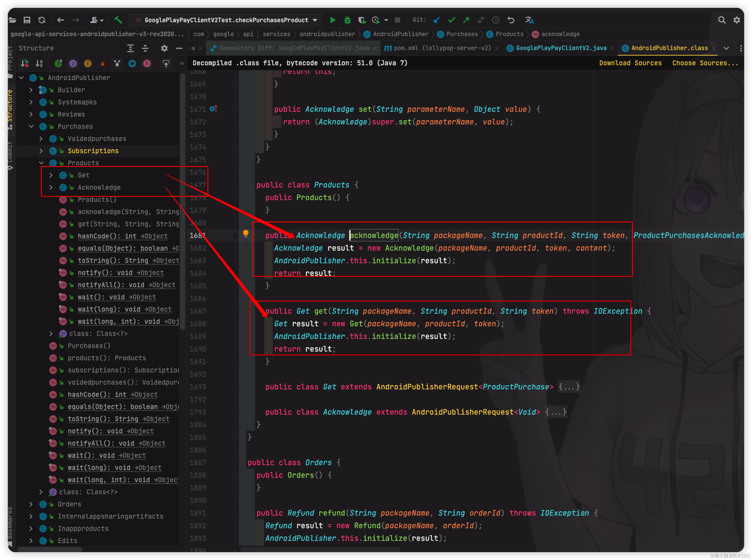Open the search everywhere magnifier
The height and width of the screenshot is (560, 752).
721,20
